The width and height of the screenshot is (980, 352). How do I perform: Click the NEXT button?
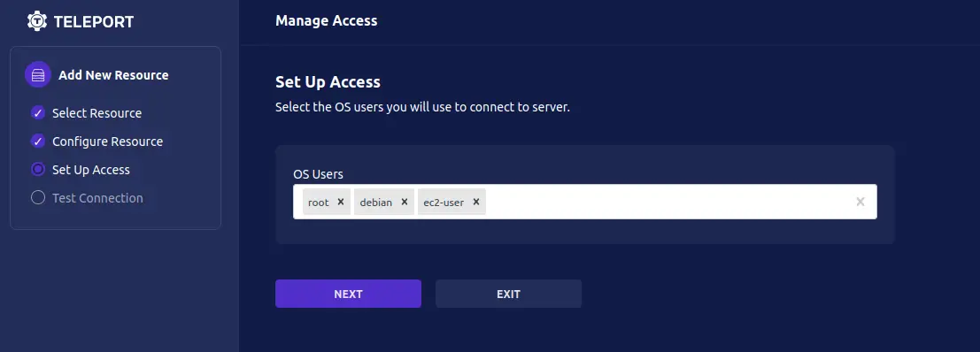click(348, 294)
